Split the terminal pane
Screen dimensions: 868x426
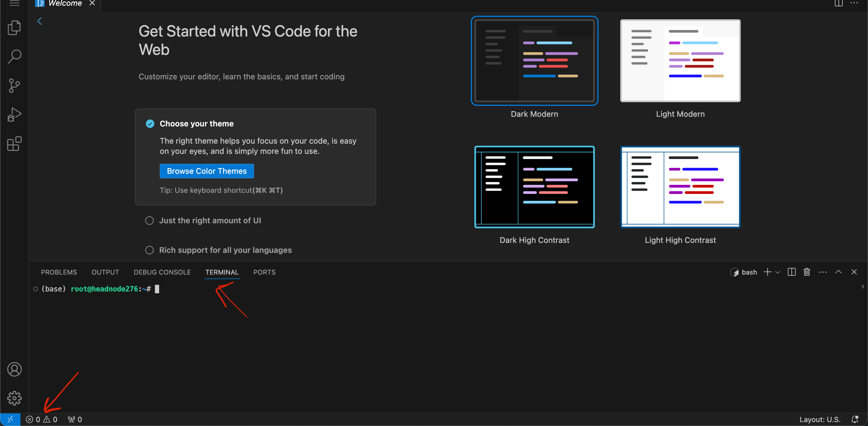coord(791,272)
